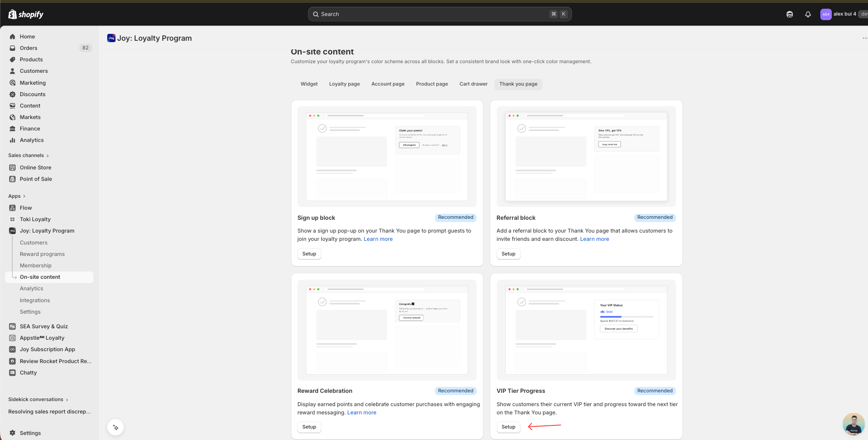The width and height of the screenshot is (868, 440).
Task: Switch to the Widget tab
Action: coord(309,84)
